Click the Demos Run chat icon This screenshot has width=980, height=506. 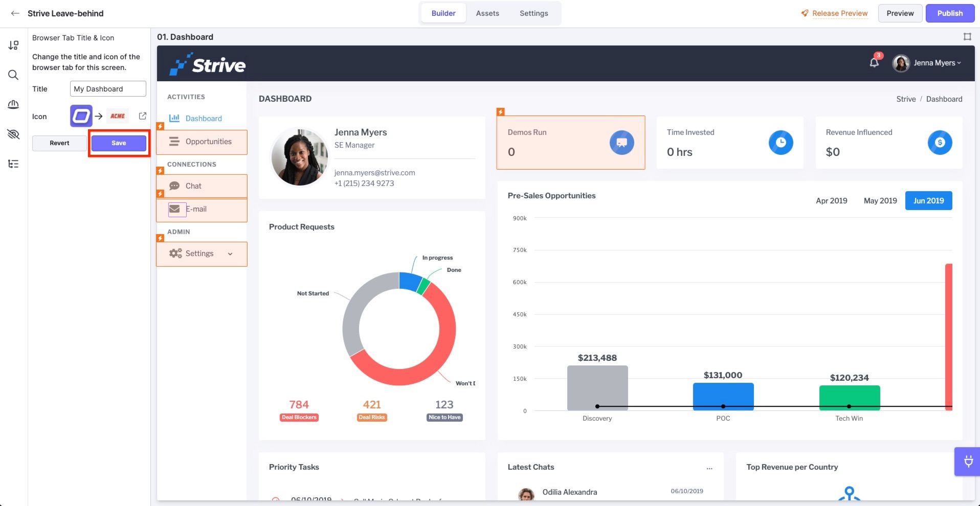[621, 142]
